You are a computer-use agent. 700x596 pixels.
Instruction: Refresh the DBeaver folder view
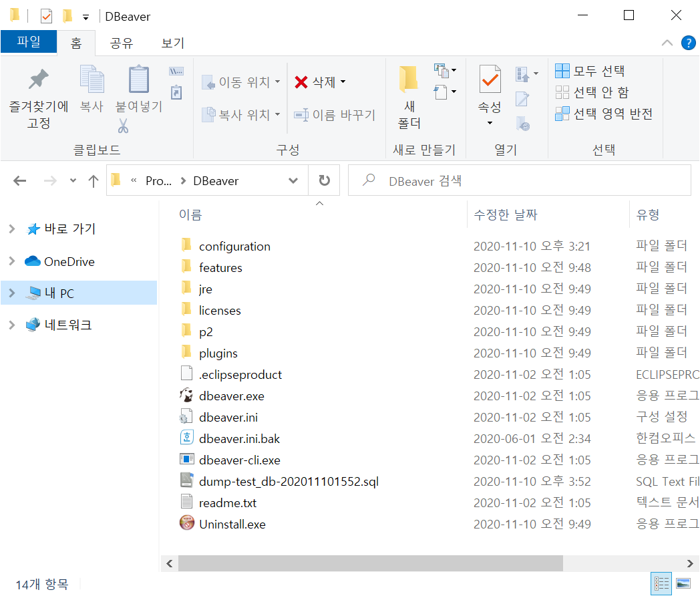tap(324, 180)
